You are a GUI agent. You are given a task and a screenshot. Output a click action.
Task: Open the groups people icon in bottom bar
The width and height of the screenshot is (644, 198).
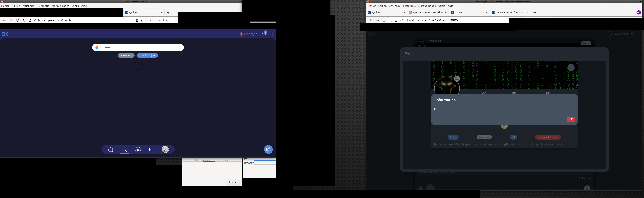(x=138, y=150)
